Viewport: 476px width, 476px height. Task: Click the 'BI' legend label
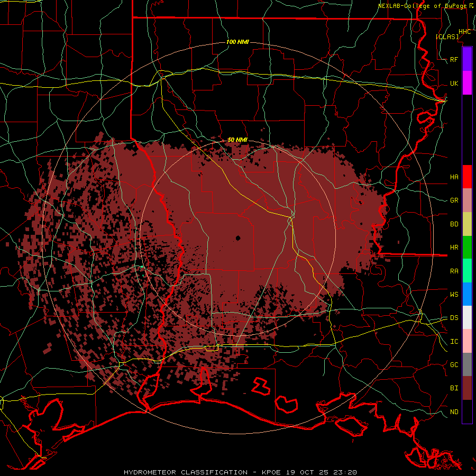[454, 388]
